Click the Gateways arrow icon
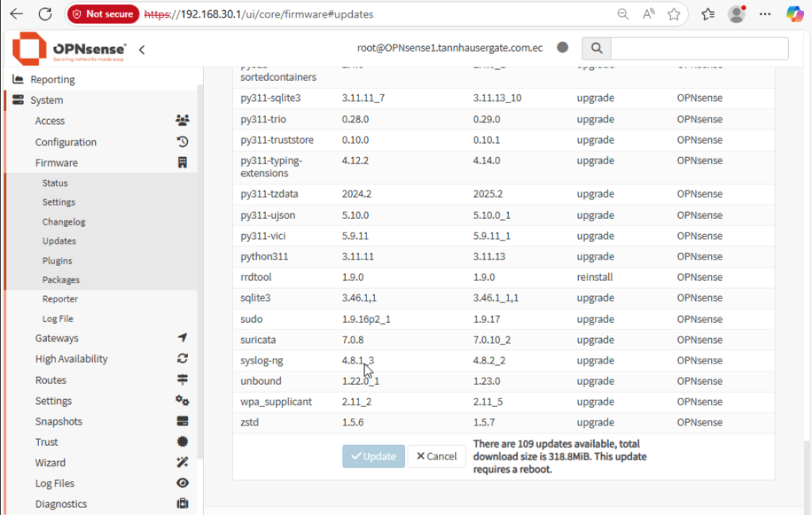The height and width of the screenshot is (515, 812). click(182, 338)
